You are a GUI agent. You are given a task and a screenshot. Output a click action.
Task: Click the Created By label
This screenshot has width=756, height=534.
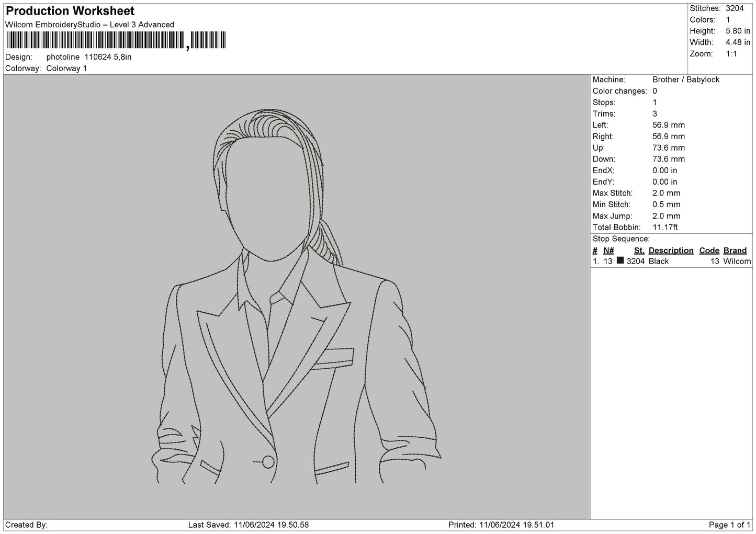27,525
